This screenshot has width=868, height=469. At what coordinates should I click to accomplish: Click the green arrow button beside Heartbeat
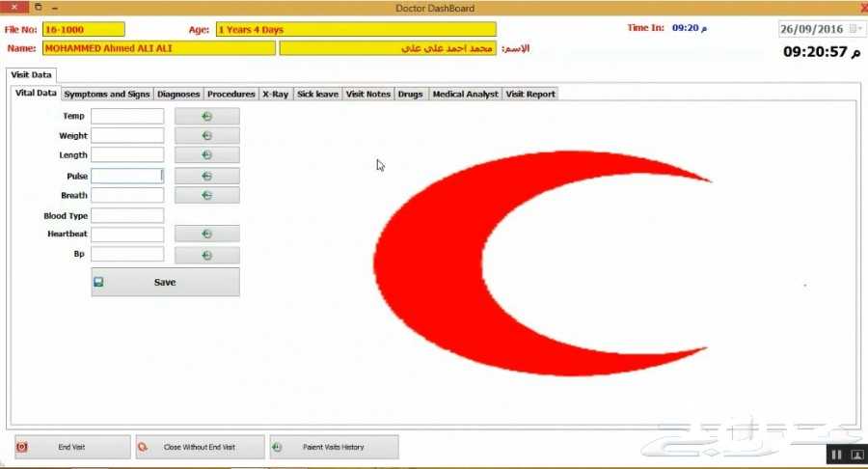(207, 234)
